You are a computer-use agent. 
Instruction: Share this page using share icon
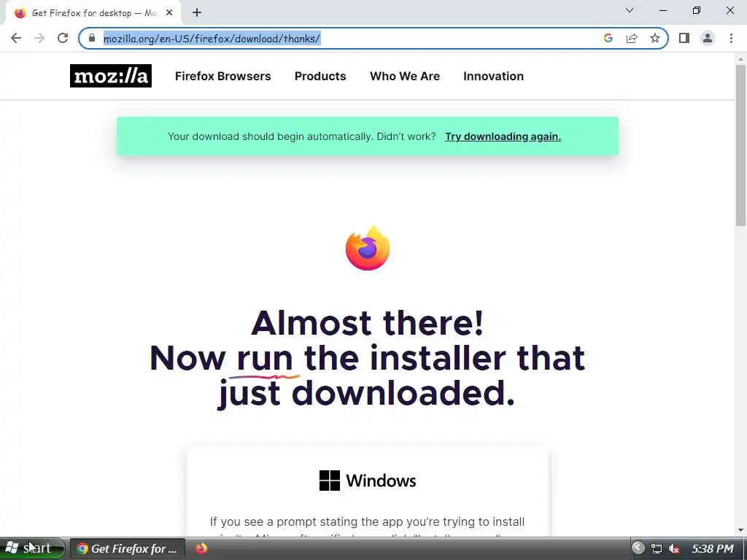coord(632,38)
